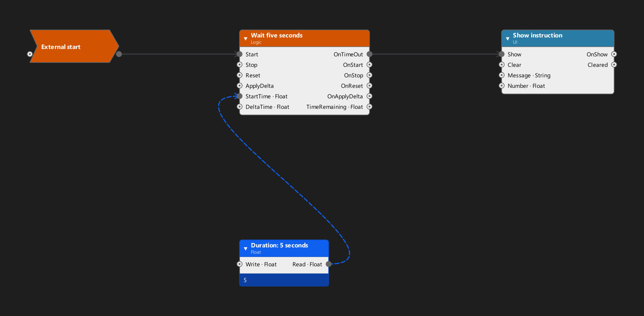This screenshot has width=644, height=316.
Task: Select the DeltaTime Float input port
Action: [239, 106]
